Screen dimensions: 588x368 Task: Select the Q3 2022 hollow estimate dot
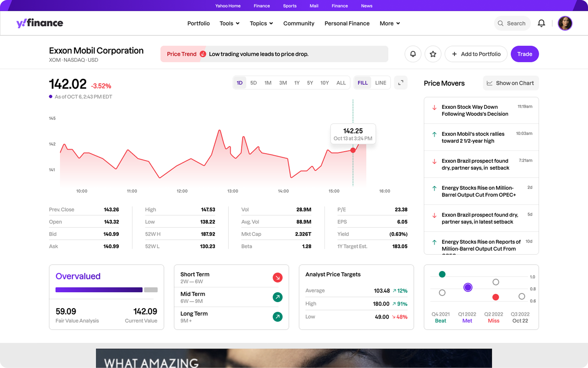coord(522,297)
